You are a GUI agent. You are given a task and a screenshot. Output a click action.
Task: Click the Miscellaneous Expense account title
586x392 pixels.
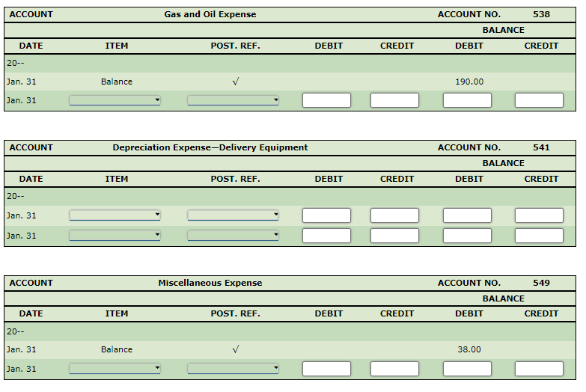[x=210, y=283]
